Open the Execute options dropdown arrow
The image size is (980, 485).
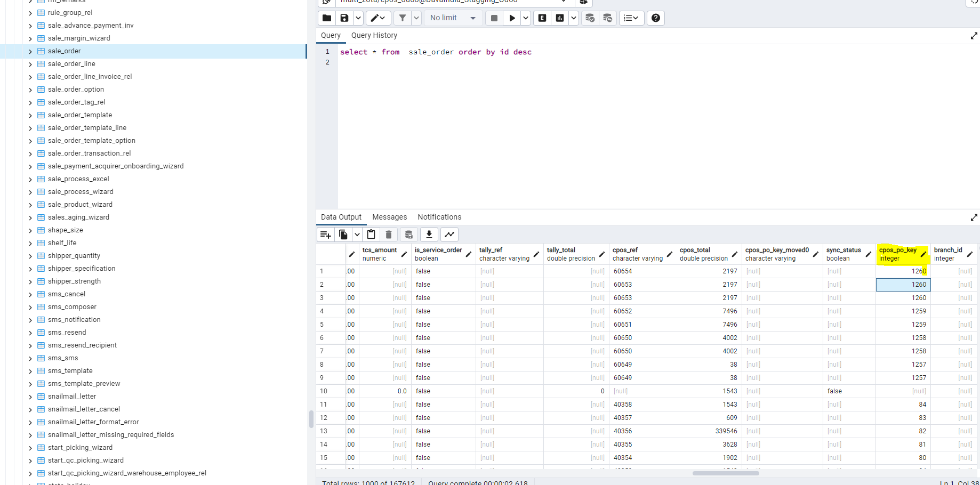(526, 18)
